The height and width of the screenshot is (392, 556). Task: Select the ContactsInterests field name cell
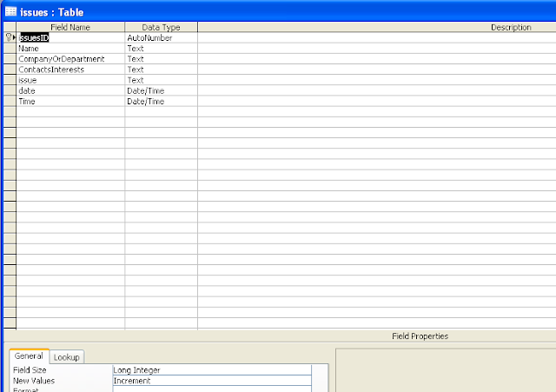click(70, 70)
